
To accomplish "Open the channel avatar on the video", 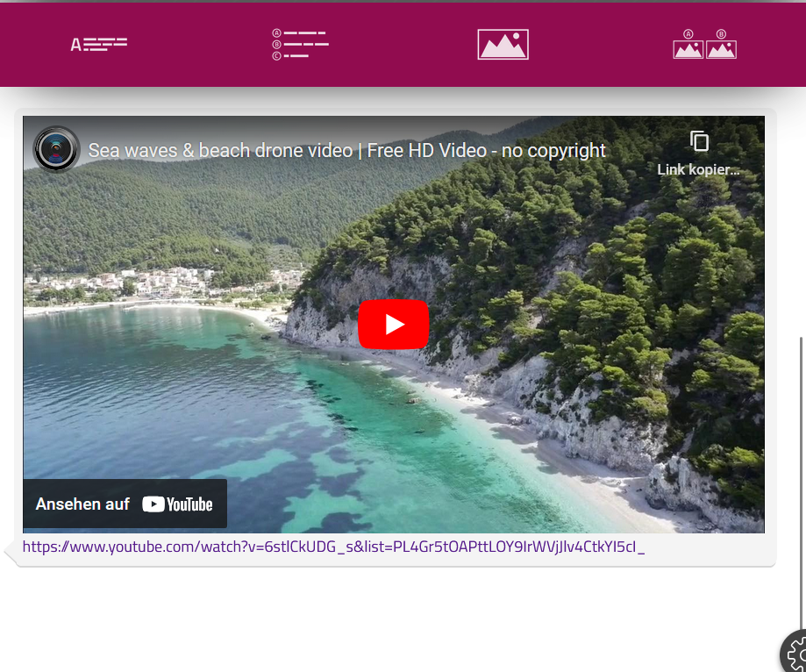I will (x=56, y=149).
